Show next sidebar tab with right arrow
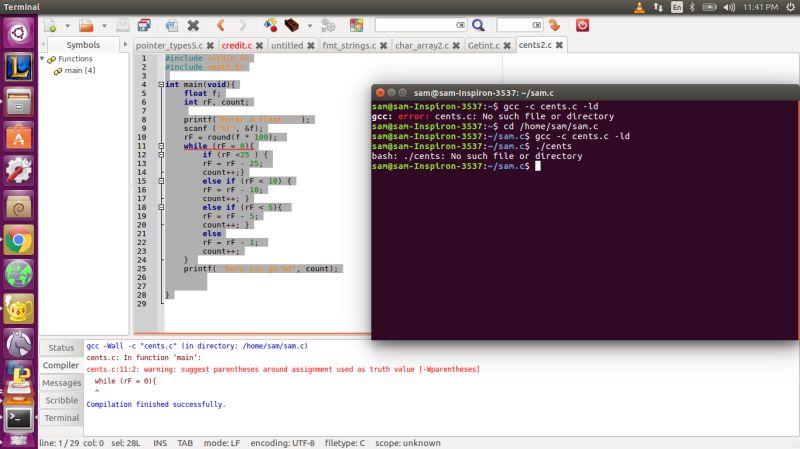This screenshot has width=800, height=449. pyautogui.click(x=125, y=44)
